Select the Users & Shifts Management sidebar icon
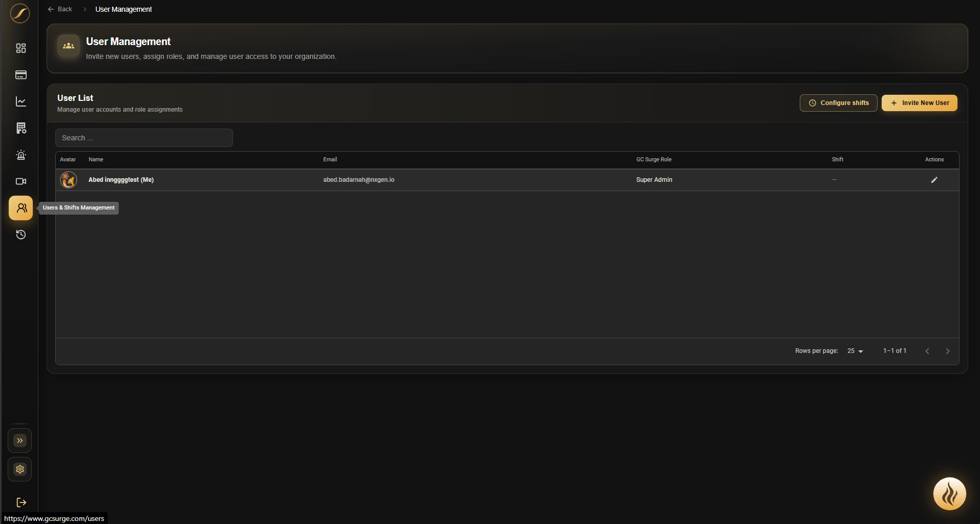 21,208
